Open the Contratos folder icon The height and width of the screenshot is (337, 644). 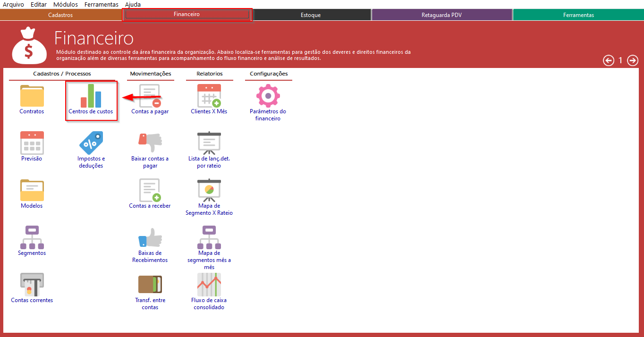(32, 96)
